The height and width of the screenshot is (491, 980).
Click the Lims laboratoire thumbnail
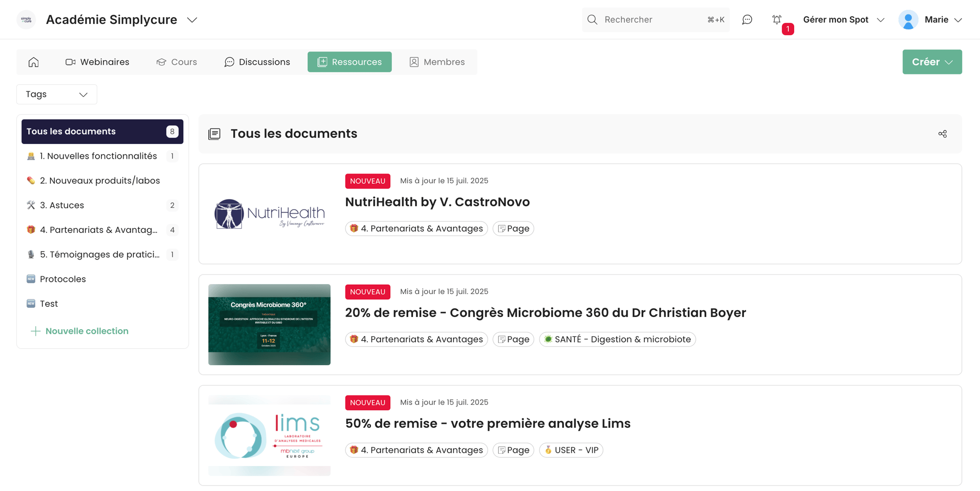pos(269,435)
